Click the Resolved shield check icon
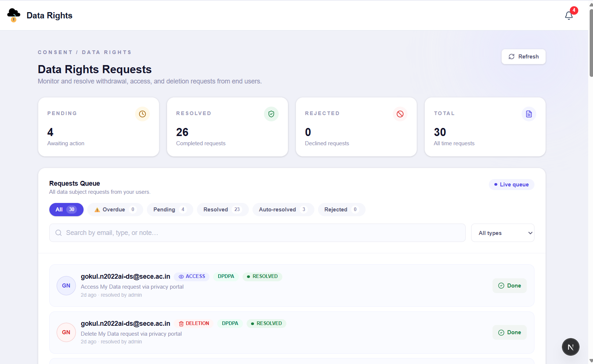The width and height of the screenshot is (593, 364). click(271, 114)
